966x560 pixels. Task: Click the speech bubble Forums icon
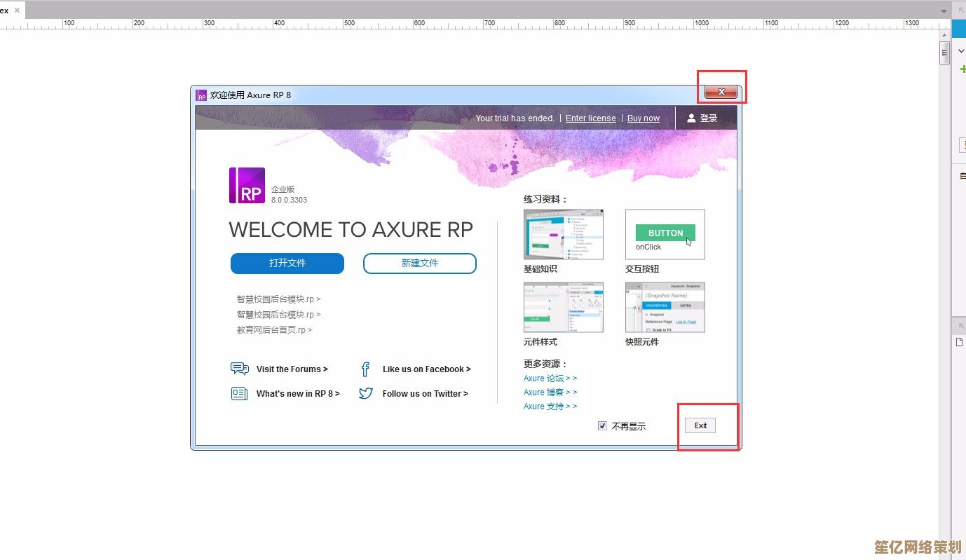click(x=240, y=369)
